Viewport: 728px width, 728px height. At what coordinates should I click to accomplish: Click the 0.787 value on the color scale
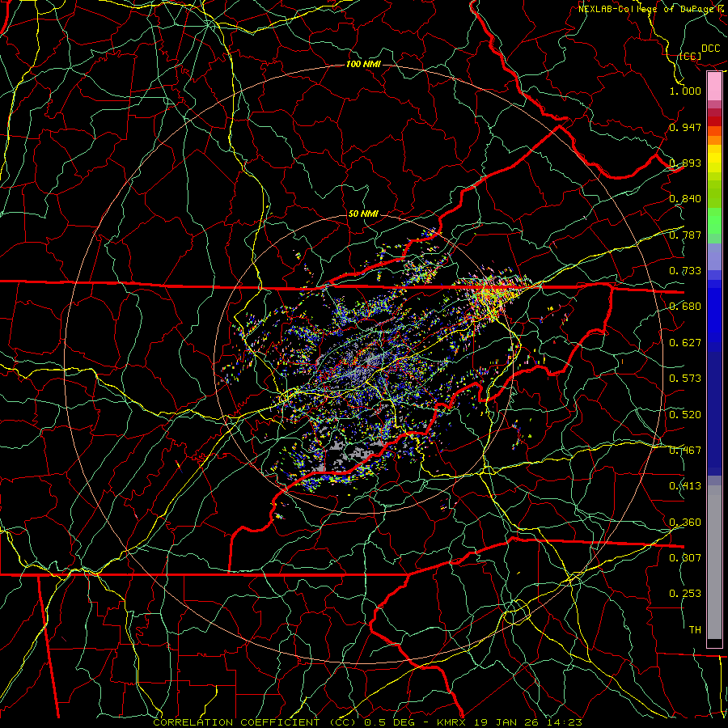[x=685, y=235]
